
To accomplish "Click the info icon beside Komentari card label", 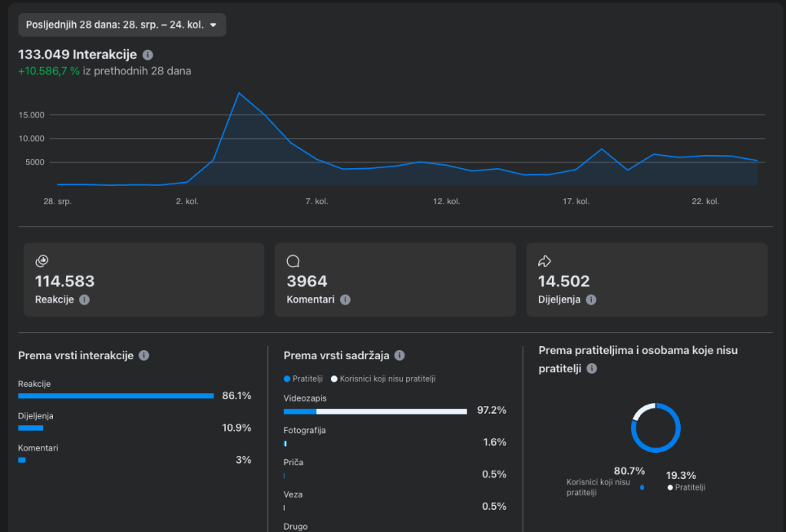I will click(x=345, y=300).
